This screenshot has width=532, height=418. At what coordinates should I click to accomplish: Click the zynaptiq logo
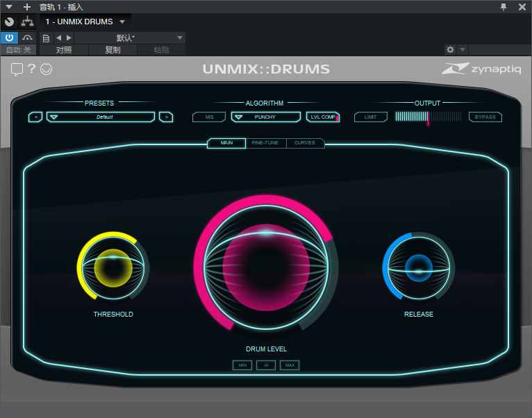pyautogui.click(x=481, y=69)
